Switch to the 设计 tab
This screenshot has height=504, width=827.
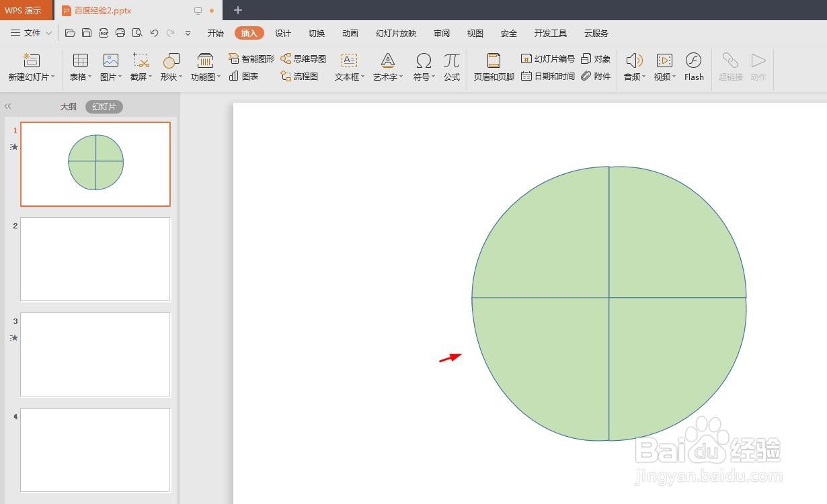[283, 33]
